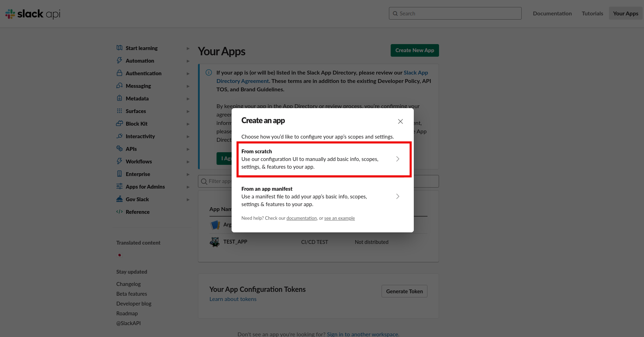The width and height of the screenshot is (644, 337).
Task: Open the Tutorials tab in header
Action: tap(592, 13)
